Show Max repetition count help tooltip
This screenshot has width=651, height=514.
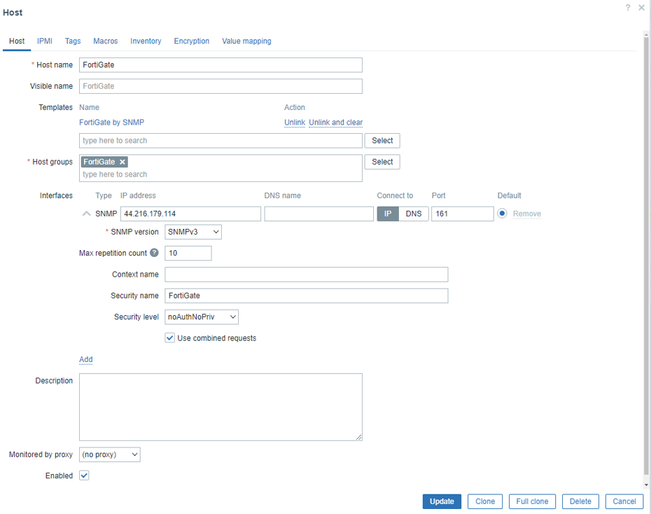(154, 252)
